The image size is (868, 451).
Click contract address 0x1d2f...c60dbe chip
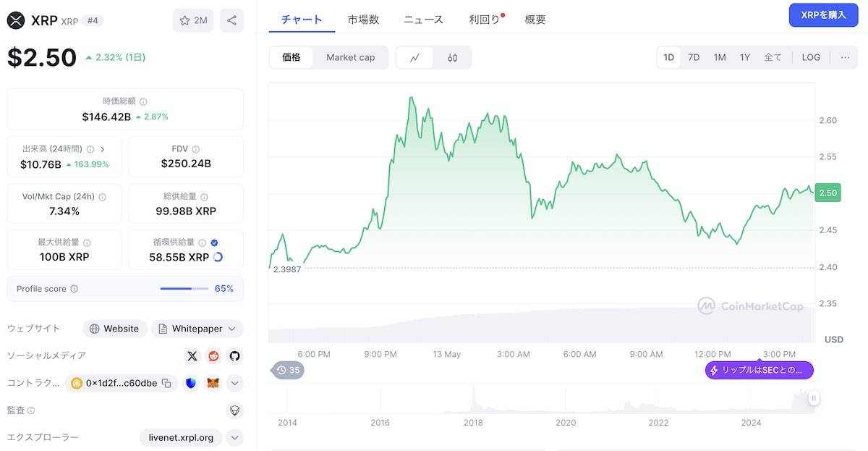click(122, 383)
